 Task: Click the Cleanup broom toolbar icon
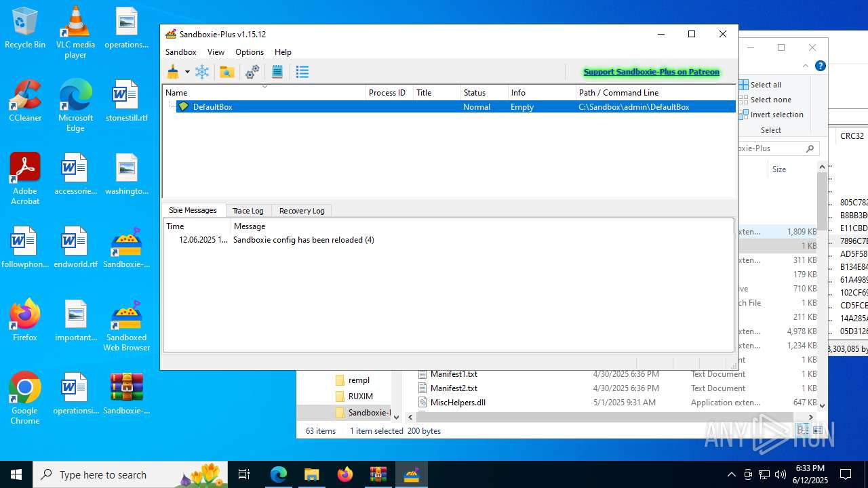pos(174,72)
